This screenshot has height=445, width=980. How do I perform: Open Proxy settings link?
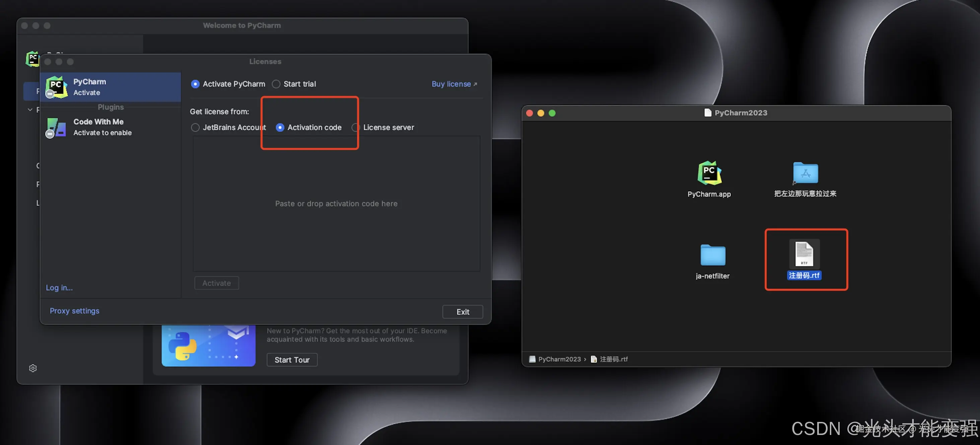point(75,311)
